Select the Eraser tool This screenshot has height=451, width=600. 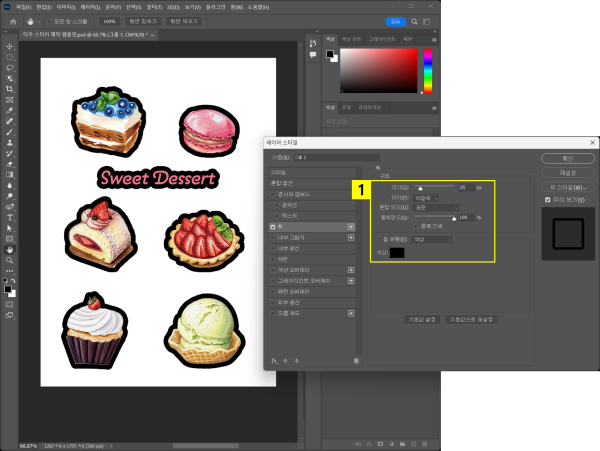coord(10,164)
